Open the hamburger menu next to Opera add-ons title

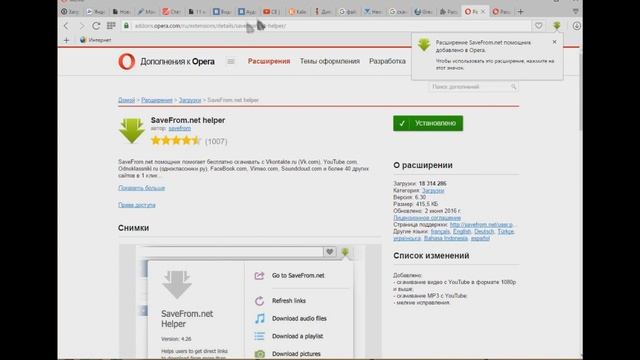(x=231, y=61)
